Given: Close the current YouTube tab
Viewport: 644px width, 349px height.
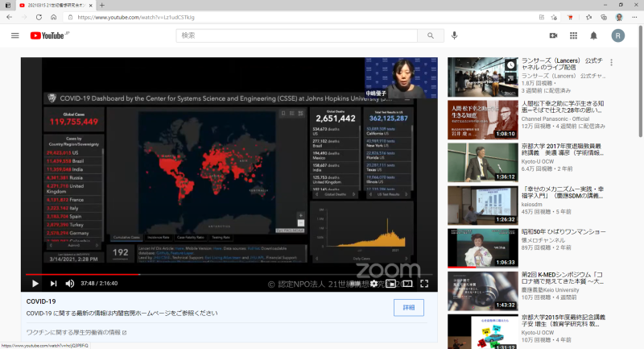Looking at the screenshot, I should [91, 6].
